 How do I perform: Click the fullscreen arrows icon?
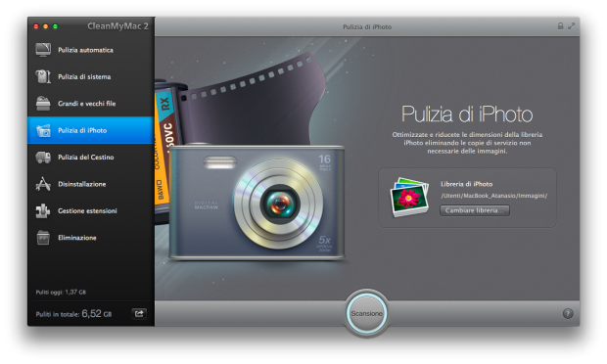[x=572, y=25]
